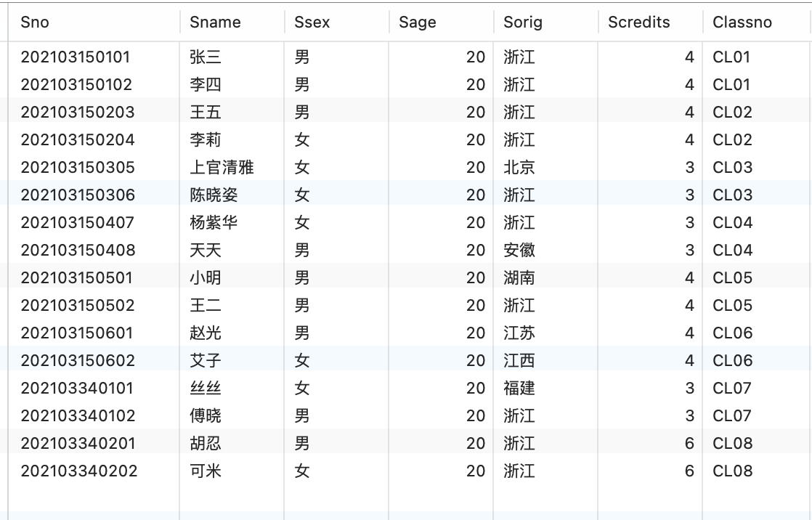Select the Sorig cell showing 北京
The width and height of the screenshot is (812, 520).
coord(519,168)
